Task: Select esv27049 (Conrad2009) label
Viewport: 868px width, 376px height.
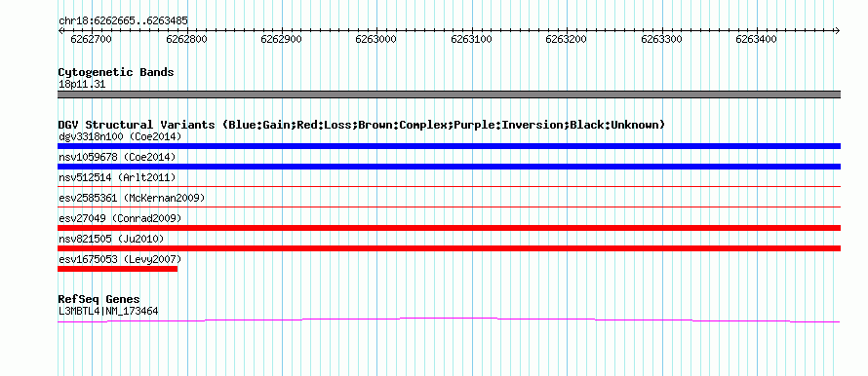Action: [x=120, y=218]
